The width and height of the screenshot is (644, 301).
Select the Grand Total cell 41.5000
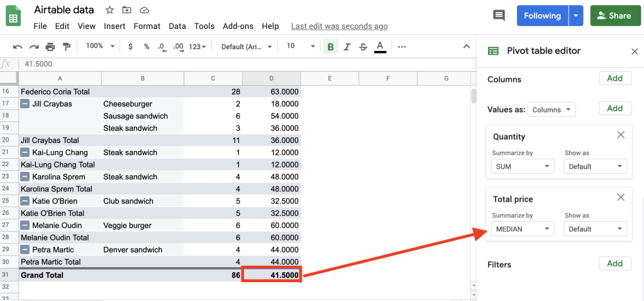coord(272,275)
